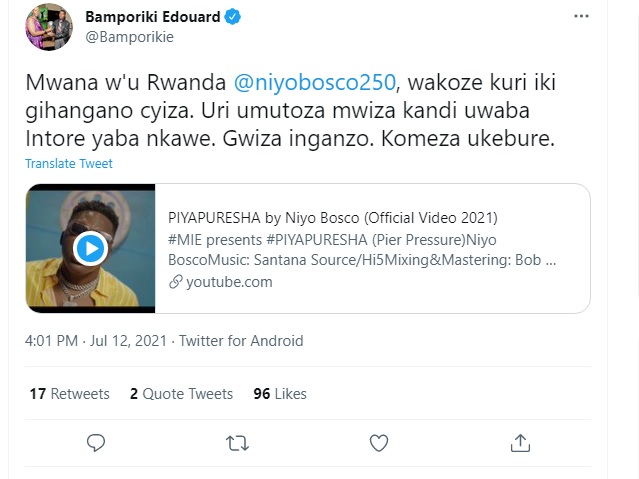Click Translate Tweet
Screen dimensions: 639x479
[x=69, y=163]
